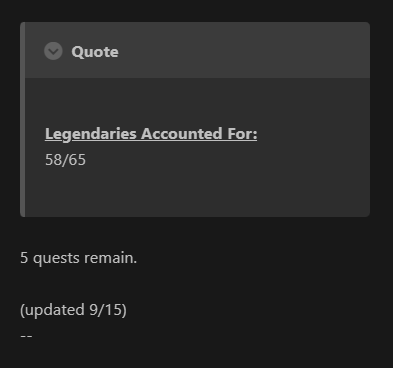393x368 pixels.
Task: Place cursor on the word "For:"
Action: click(242, 134)
